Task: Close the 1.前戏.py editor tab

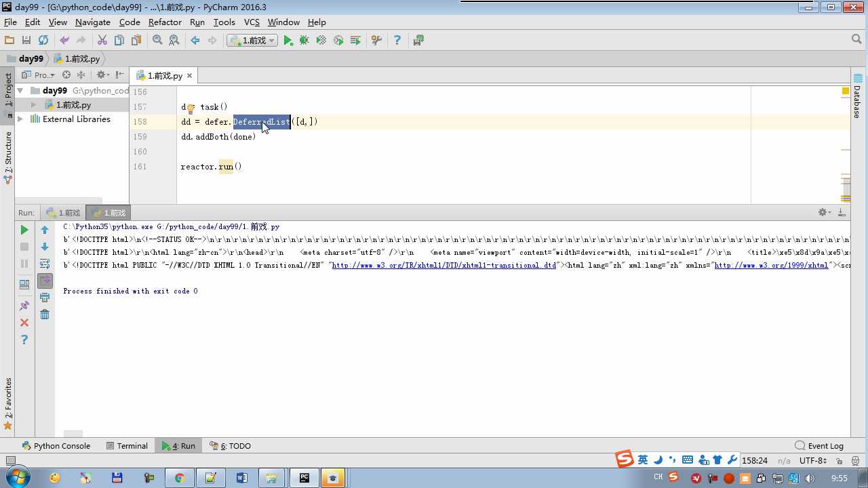Action: (x=189, y=76)
